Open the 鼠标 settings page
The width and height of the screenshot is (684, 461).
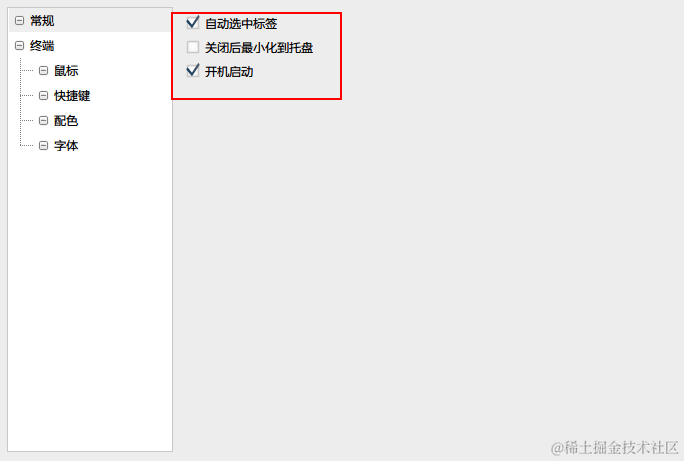(66, 70)
